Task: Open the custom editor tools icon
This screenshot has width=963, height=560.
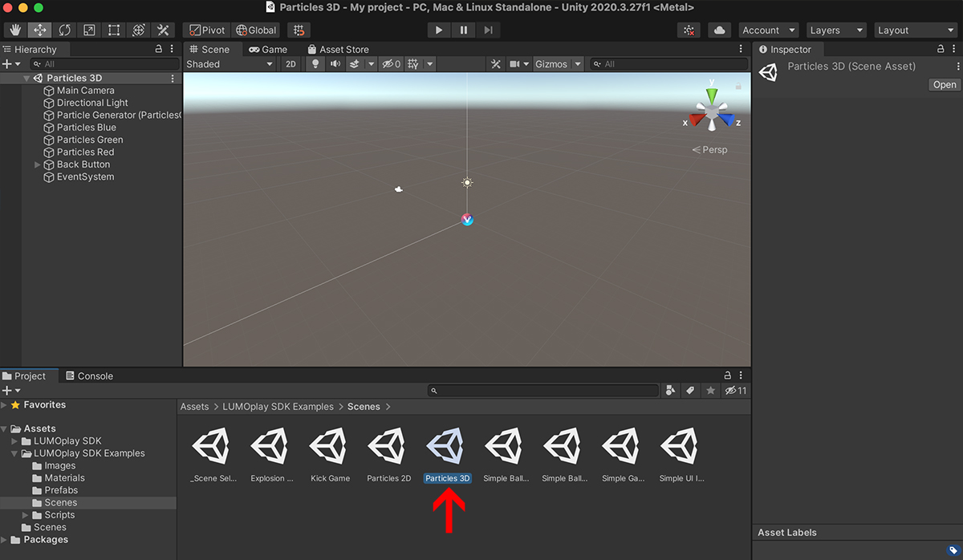Action: (163, 30)
